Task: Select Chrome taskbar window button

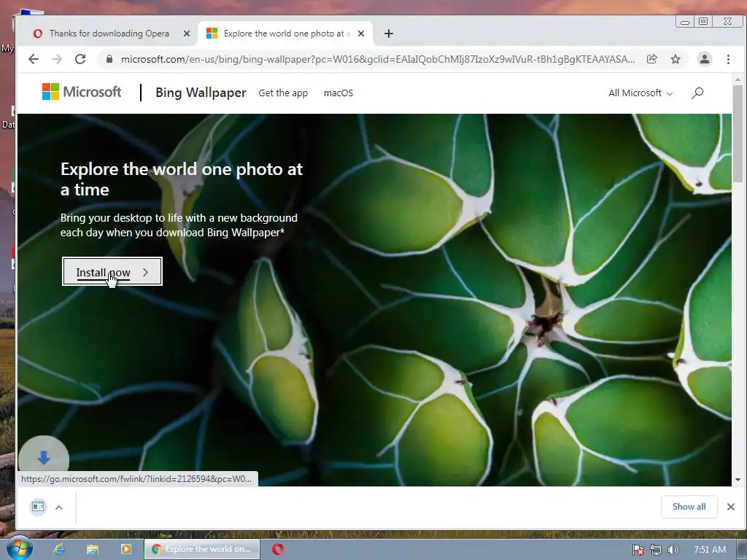Action: (202, 549)
